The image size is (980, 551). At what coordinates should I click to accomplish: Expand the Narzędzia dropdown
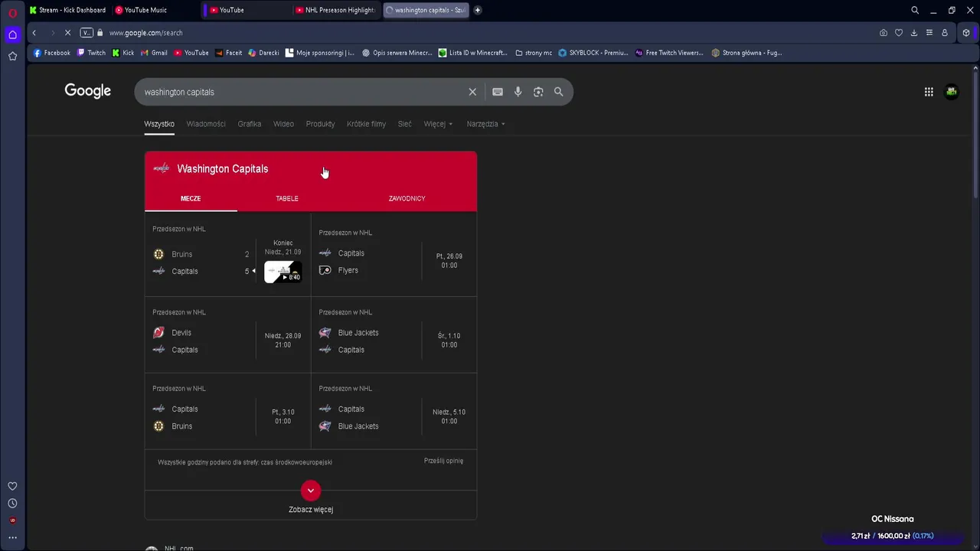tap(485, 124)
